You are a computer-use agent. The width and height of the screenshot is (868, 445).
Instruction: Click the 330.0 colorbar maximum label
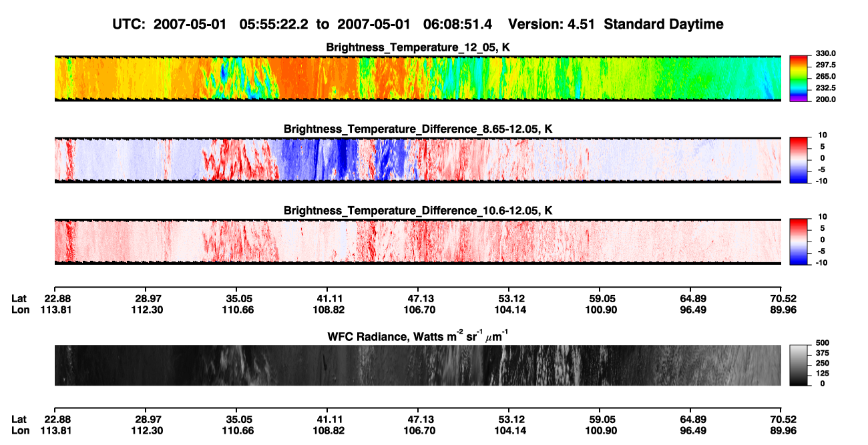(x=825, y=53)
